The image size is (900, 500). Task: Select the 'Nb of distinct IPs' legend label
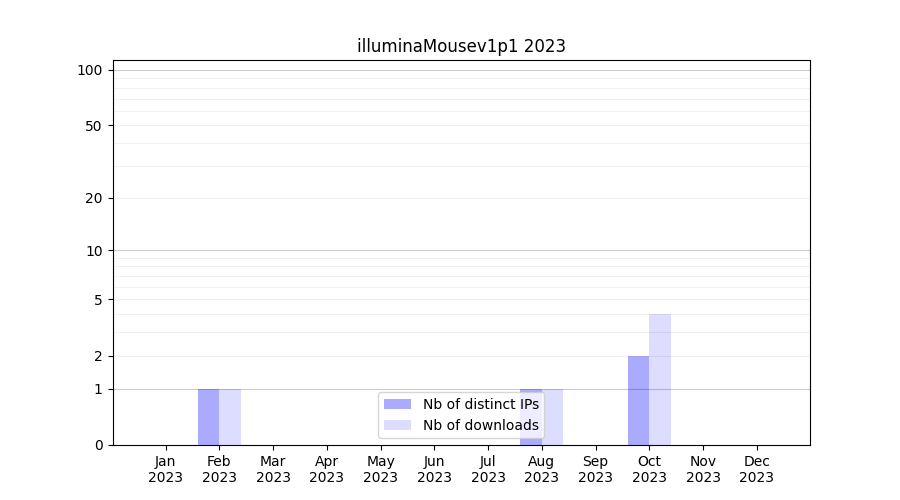point(480,404)
